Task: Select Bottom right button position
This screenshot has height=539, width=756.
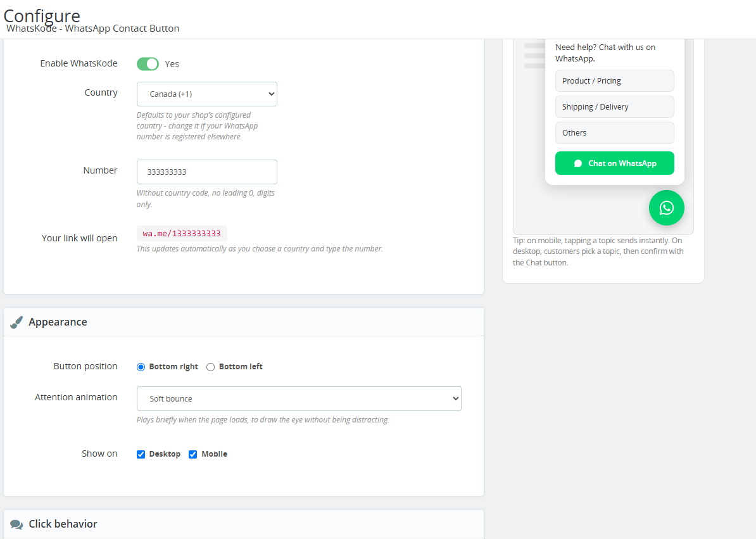Action: (x=141, y=367)
